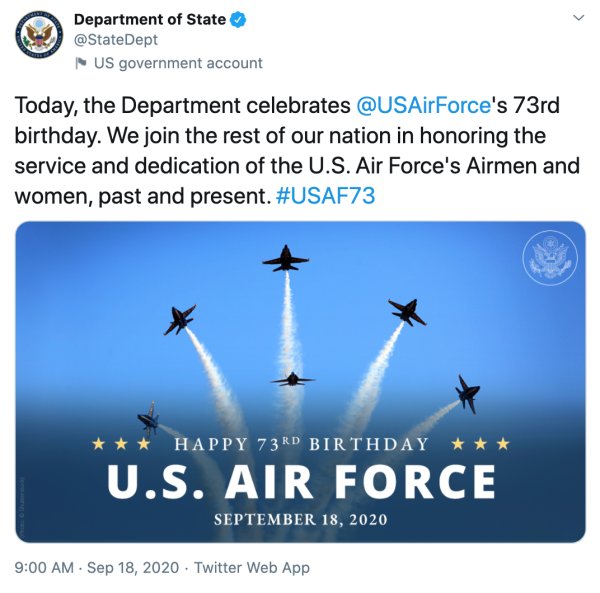Click the government account flag icon
Viewport: 600px width, 593px height.
pyautogui.click(x=82, y=63)
